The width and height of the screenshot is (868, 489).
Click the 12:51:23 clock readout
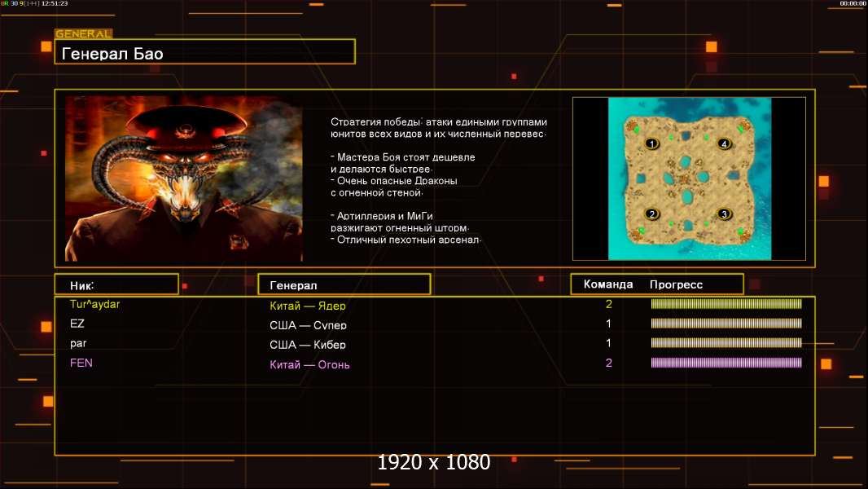coord(55,3)
